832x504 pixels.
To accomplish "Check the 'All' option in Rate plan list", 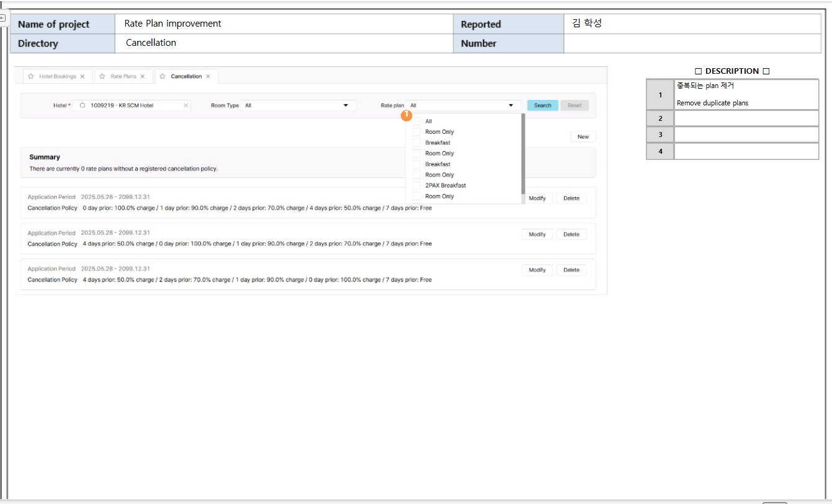I will coord(417,122).
